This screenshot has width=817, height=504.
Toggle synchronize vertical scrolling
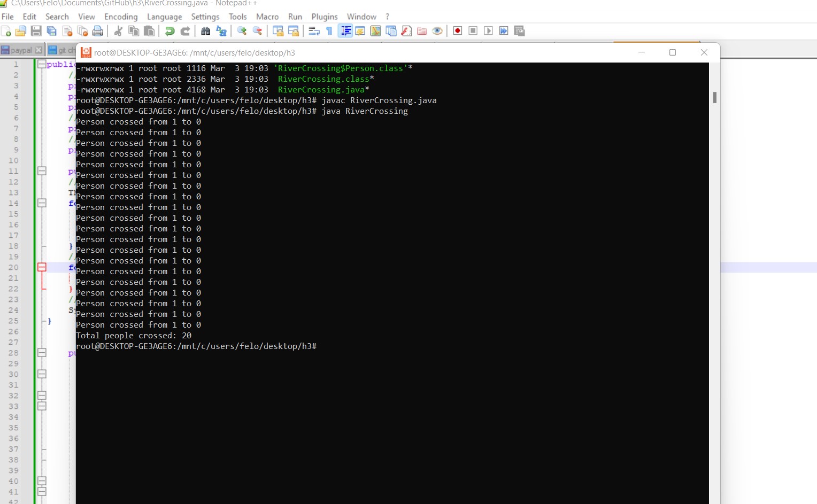pos(278,31)
